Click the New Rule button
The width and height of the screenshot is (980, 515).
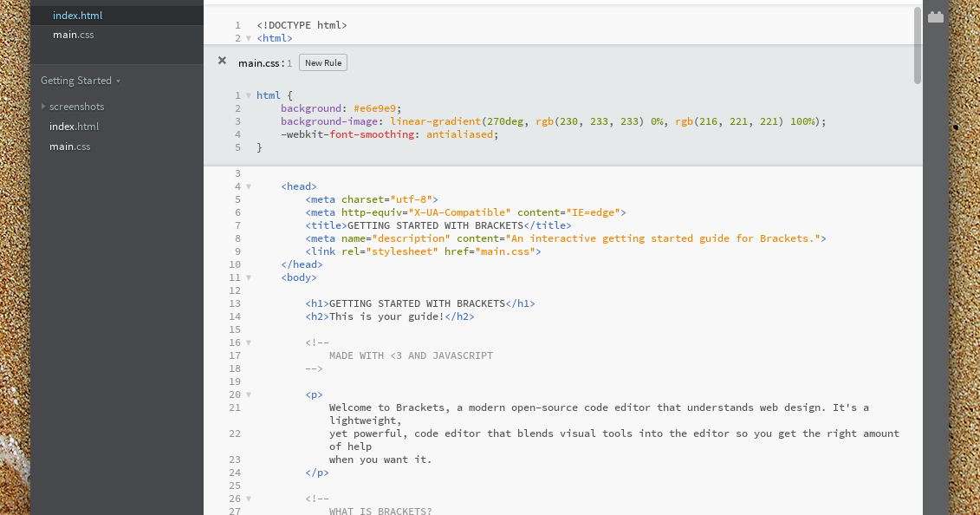(322, 62)
